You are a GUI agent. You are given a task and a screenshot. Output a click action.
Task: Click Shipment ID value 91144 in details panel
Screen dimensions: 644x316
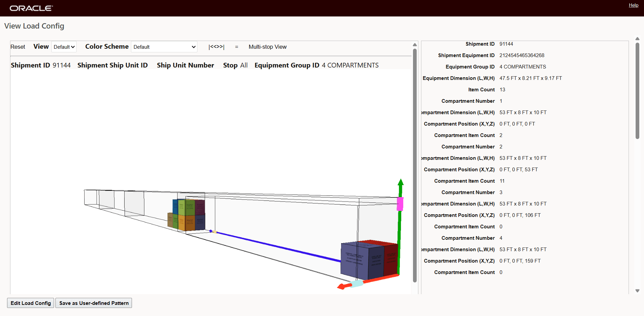tap(506, 44)
